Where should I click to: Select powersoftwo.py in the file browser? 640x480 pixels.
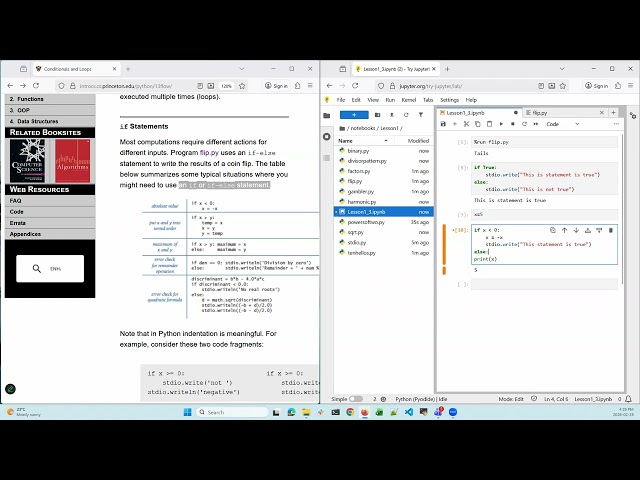click(x=384, y=222)
